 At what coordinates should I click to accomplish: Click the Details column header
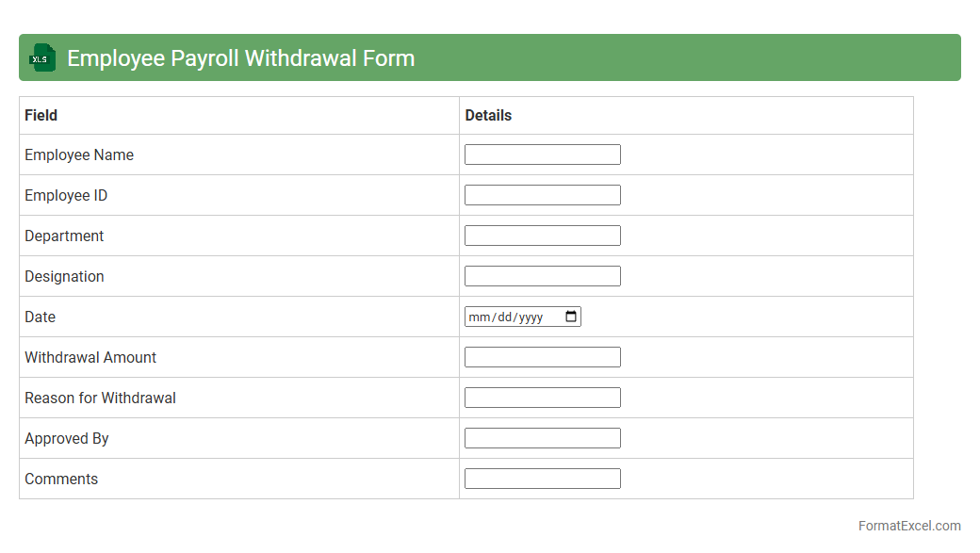[488, 115]
